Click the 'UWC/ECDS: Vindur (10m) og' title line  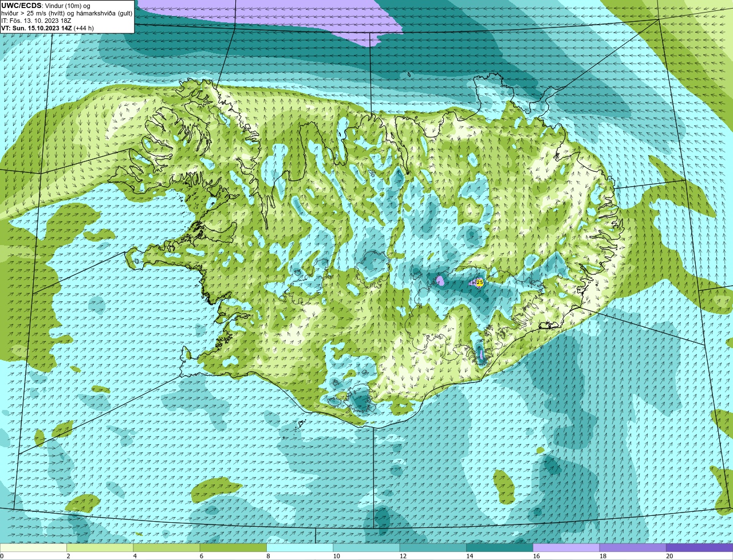tap(46, 6)
